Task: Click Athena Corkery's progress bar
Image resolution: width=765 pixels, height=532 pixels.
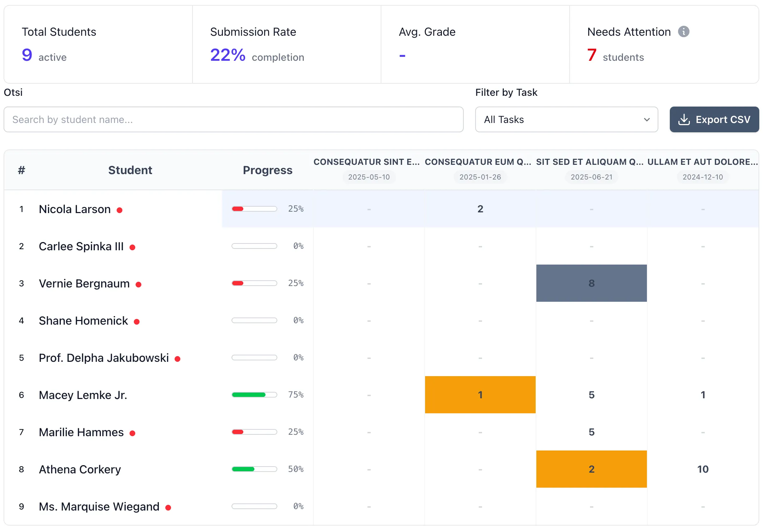Action: click(254, 469)
